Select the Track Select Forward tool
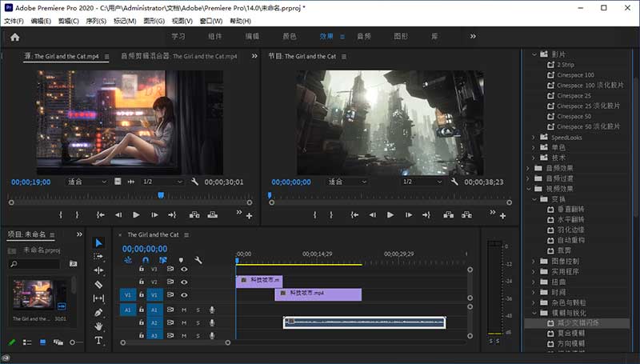The height and width of the screenshot is (364, 640). tap(98, 256)
